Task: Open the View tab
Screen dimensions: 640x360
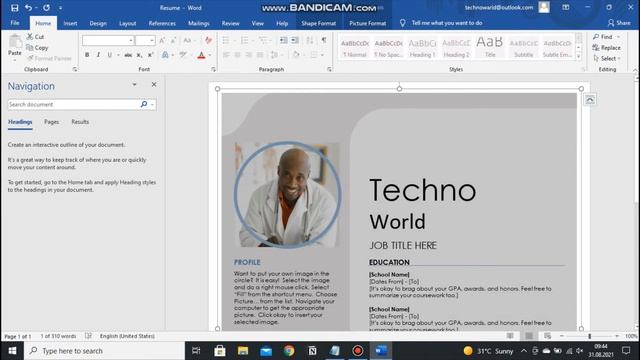Action: coord(258,23)
